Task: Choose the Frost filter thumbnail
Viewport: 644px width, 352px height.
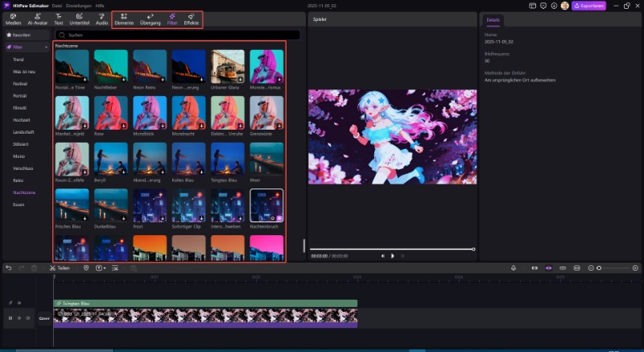Action: (x=150, y=205)
